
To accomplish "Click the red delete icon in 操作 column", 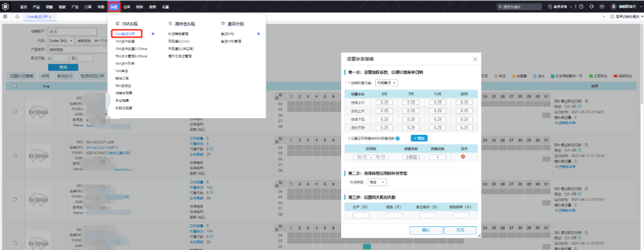I will coord(463,157).
